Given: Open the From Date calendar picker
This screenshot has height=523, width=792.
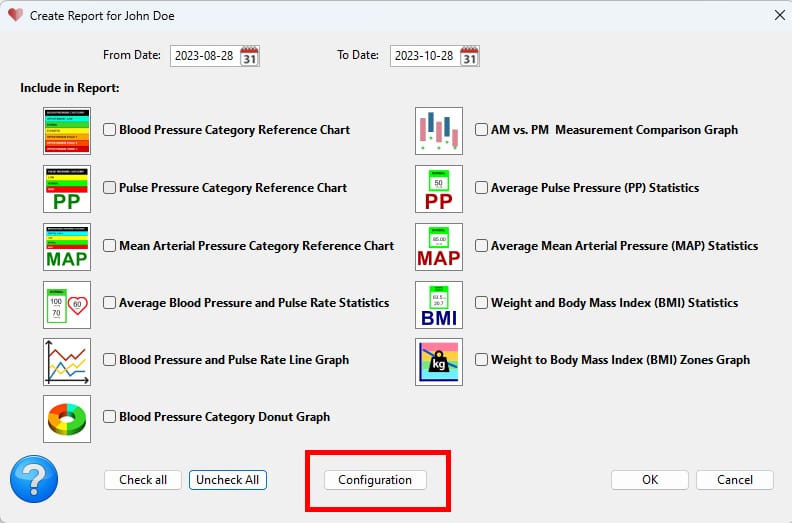Looking at the screenshot, I should coord(250,56).
